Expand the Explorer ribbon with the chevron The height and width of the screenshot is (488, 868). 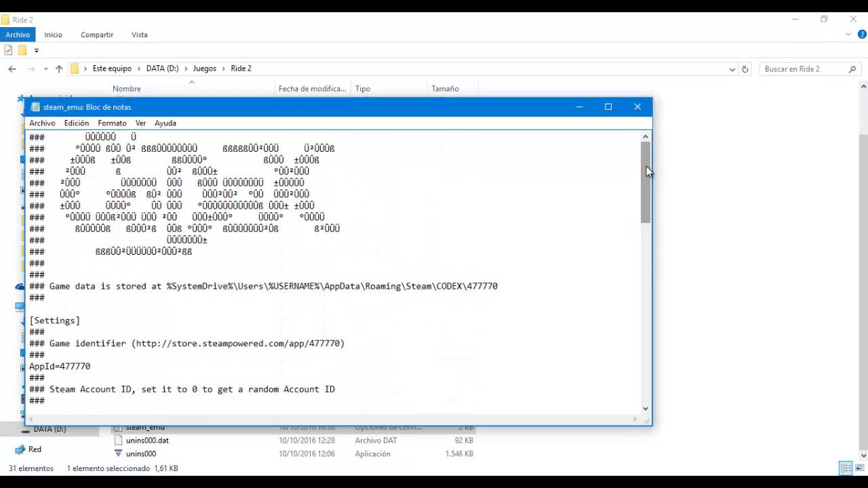pyautogui.click(x=849, y=35)
